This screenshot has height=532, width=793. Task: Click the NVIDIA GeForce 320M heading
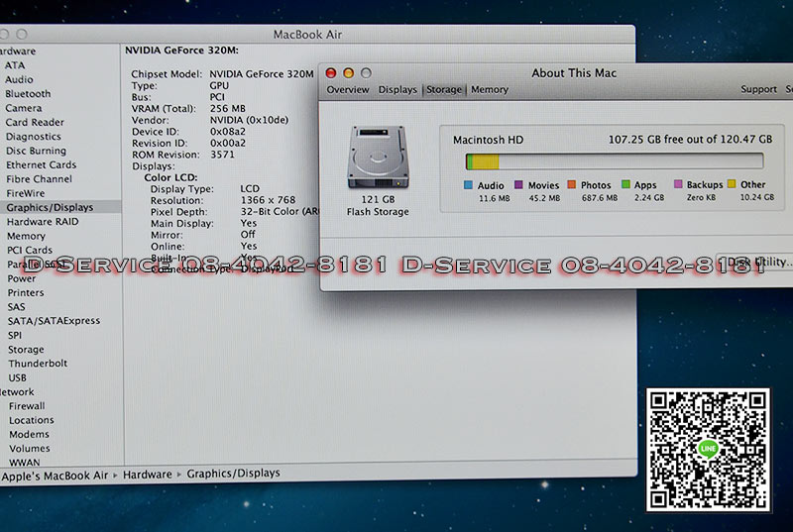[x=181, y=50]
